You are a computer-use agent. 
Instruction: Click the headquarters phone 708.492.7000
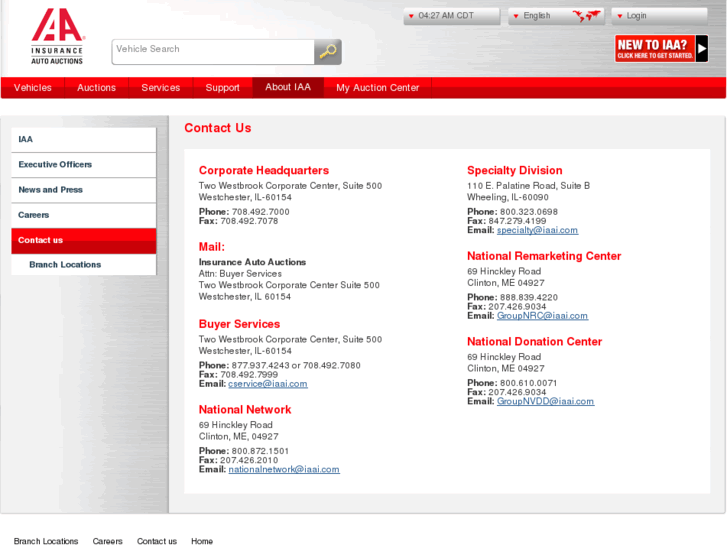[x=261, y=212]
